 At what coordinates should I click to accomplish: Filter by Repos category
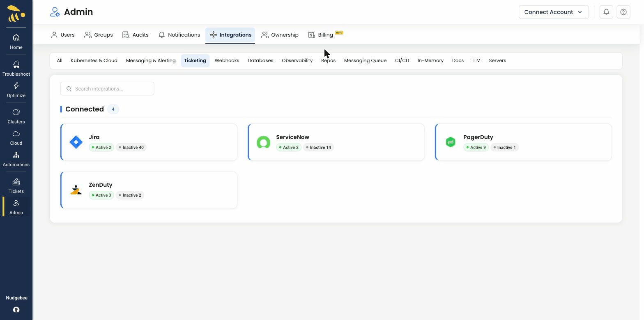[328, 60]
